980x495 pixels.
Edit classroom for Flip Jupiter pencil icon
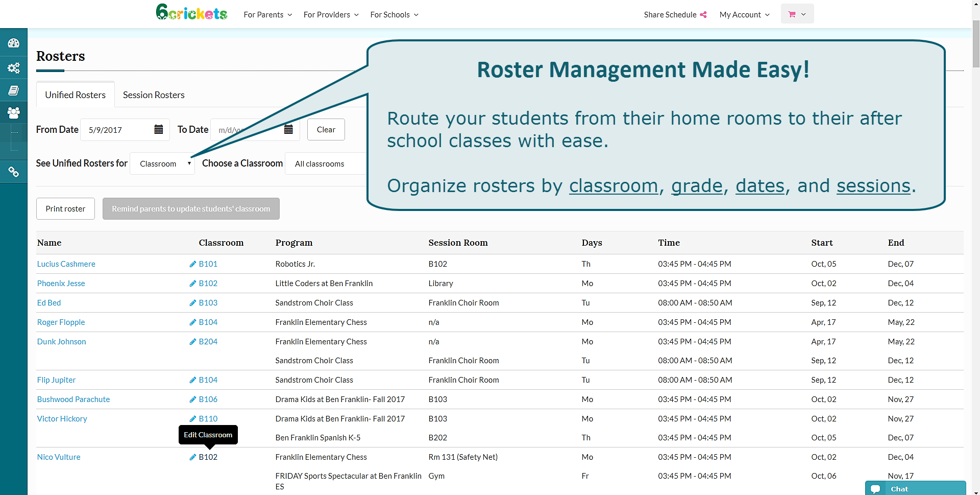[x=192, y=380]
